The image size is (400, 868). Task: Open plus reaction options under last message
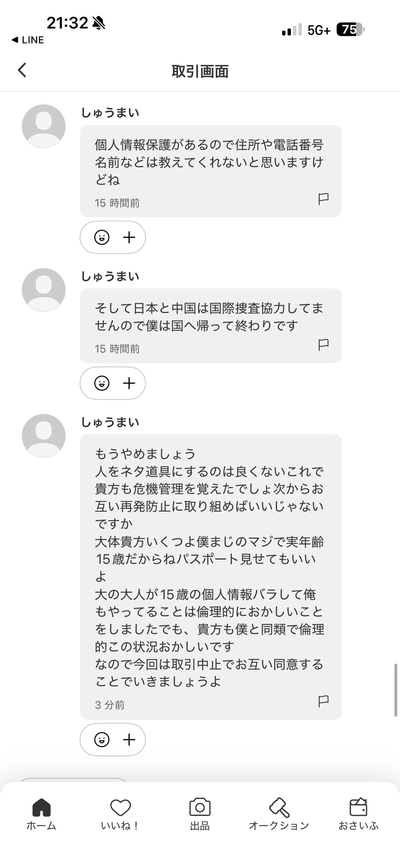tap(129, 740)
